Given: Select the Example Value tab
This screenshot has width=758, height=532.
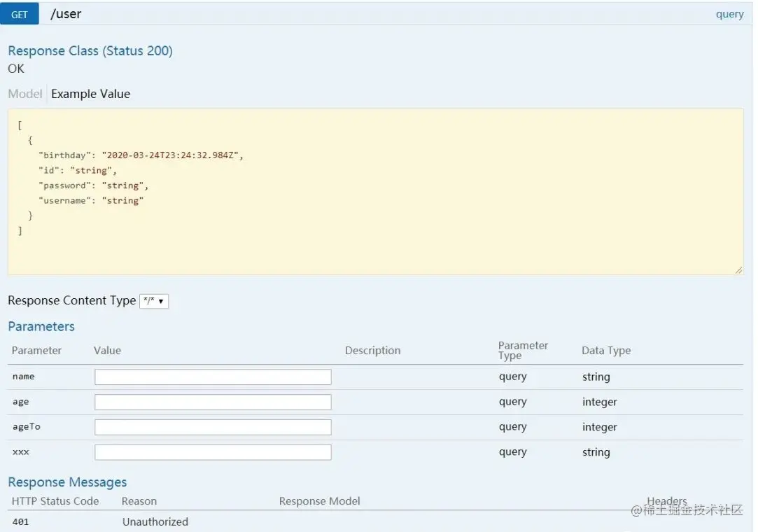Looking at the screenshot, I should [x=91, y=94].
